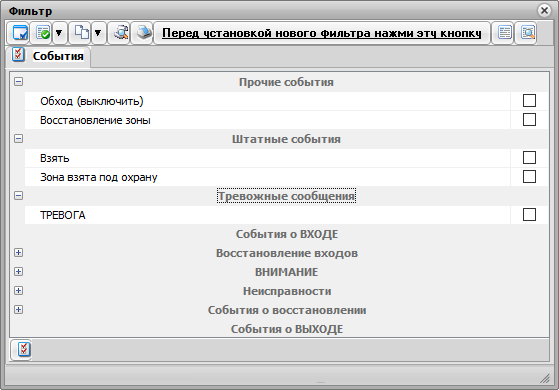Collapse the Штатные события group
Screen dimensions: 559x390
click(19, 139)
